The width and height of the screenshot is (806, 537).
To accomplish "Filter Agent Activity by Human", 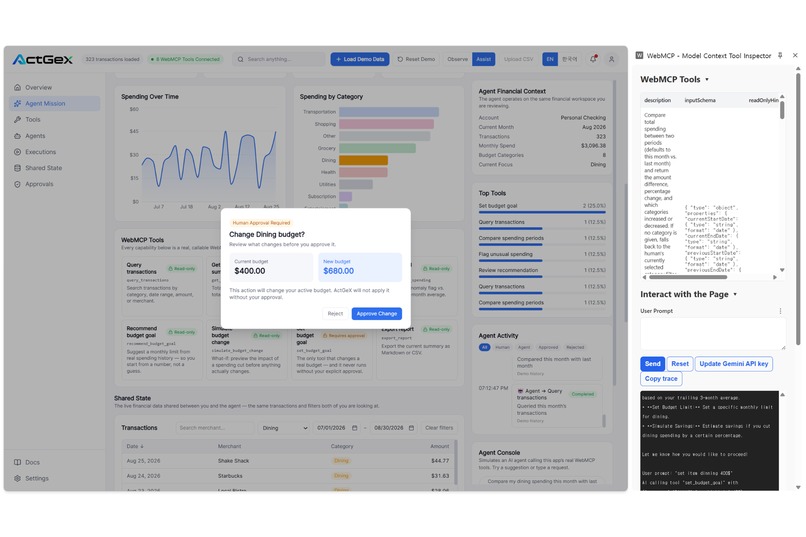I will click(502, 347).
